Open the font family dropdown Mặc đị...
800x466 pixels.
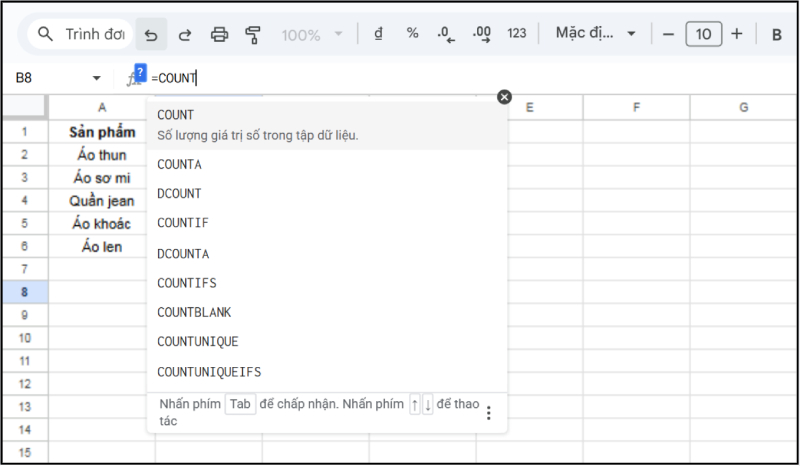point(595,34)
